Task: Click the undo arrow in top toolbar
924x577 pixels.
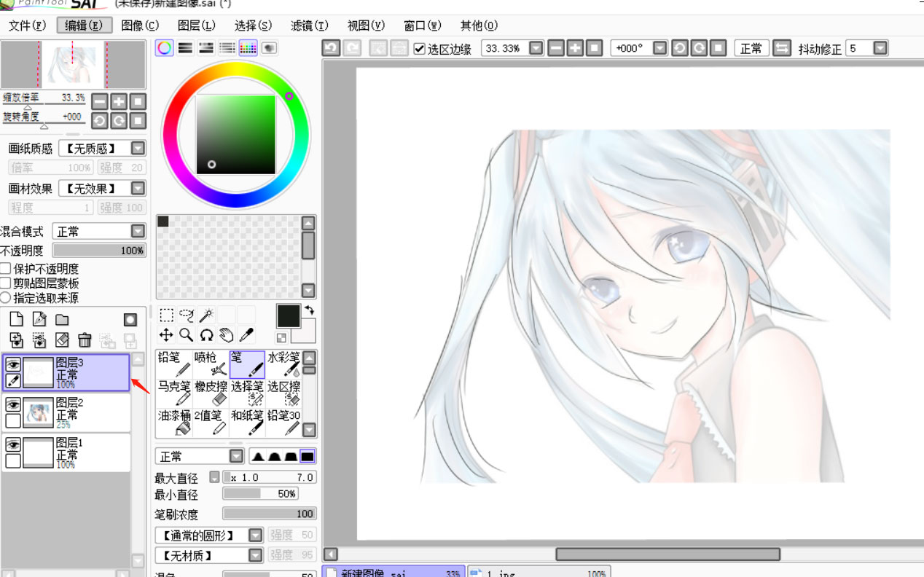Action: click(x=331, y=48)
